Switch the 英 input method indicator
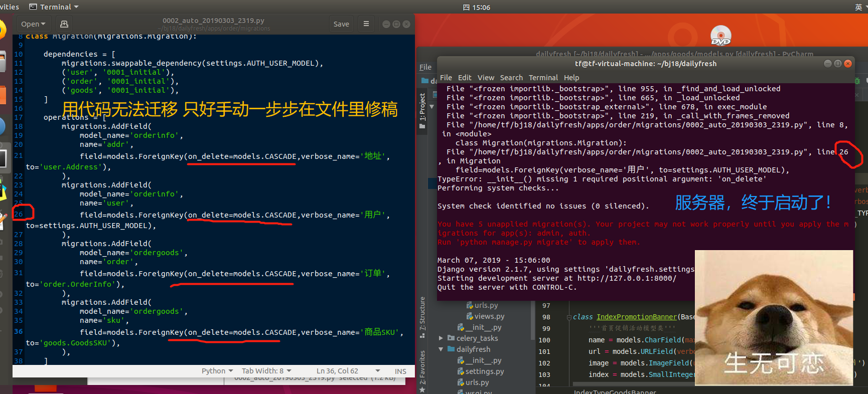 pyautogui.click(x=858, y=7)
